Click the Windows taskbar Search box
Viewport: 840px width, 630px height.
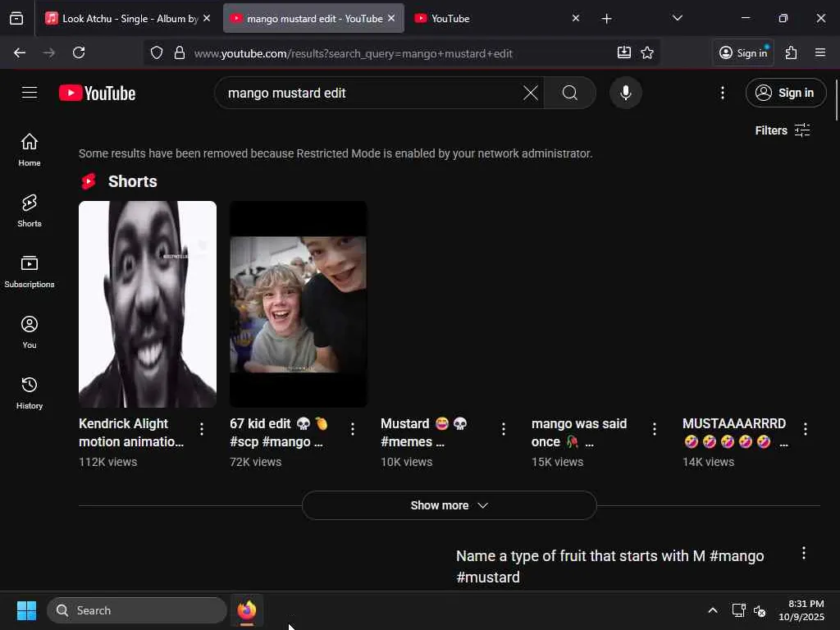[137, 610]
